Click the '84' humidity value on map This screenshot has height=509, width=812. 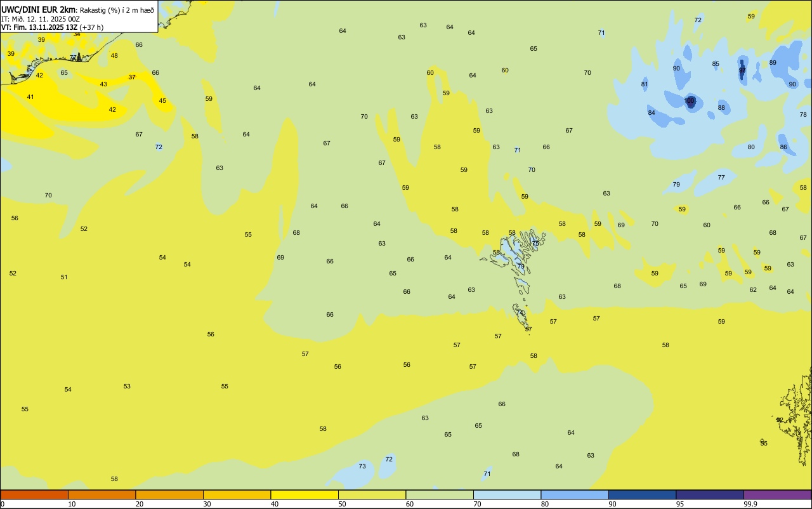click(x=652, y=113)
